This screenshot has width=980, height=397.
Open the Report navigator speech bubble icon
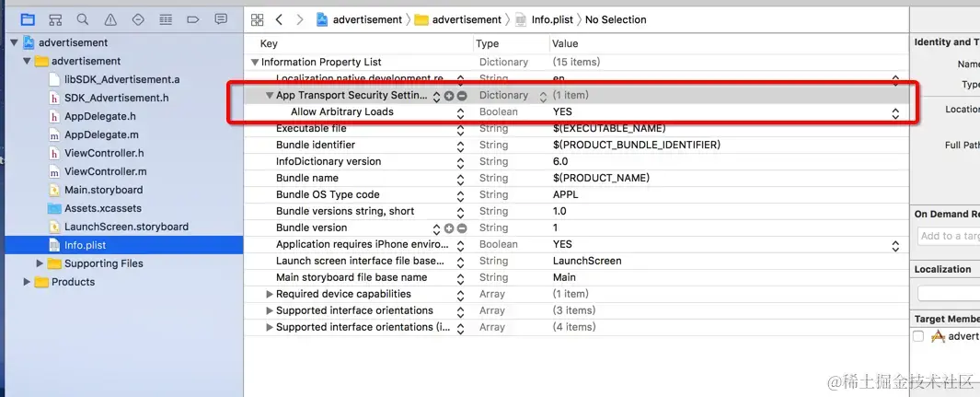221,19
